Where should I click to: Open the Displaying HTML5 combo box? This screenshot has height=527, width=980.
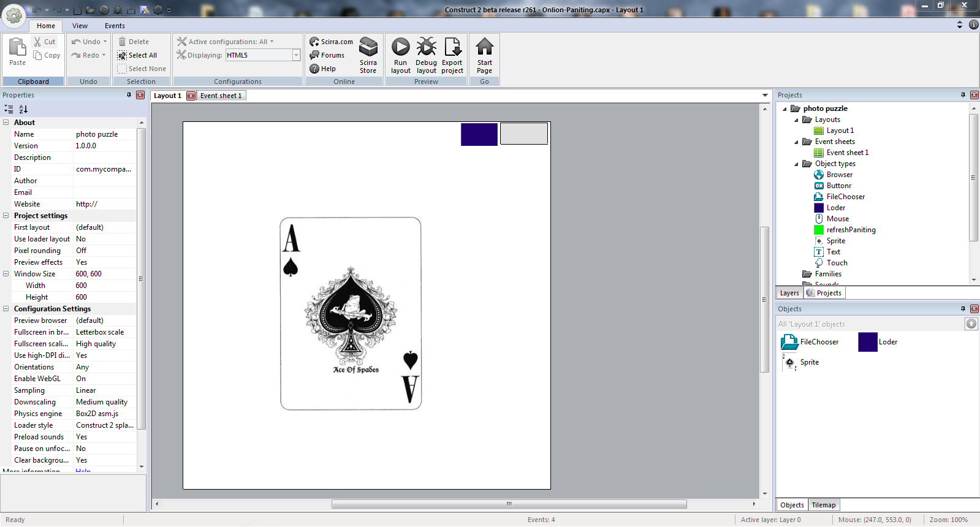(263, 55)
